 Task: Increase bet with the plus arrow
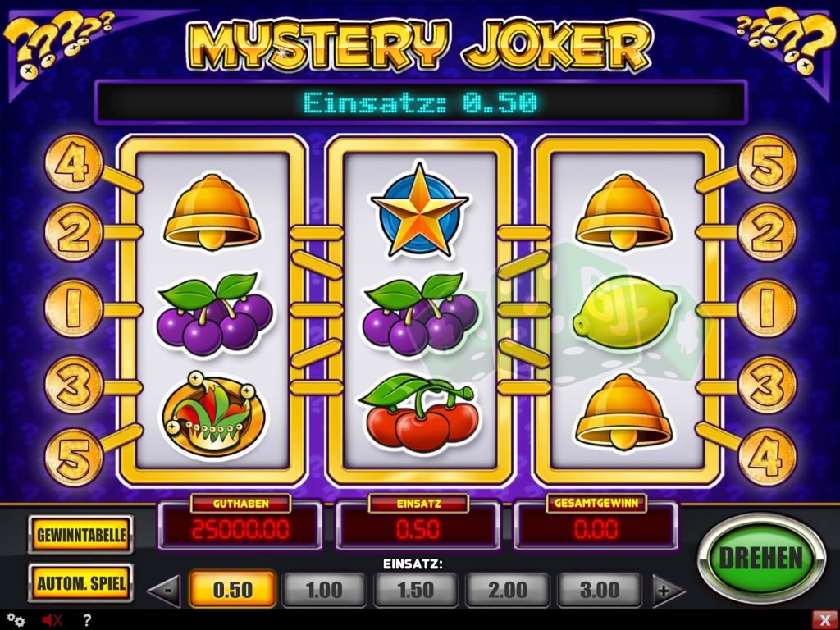tap(668, 591)
